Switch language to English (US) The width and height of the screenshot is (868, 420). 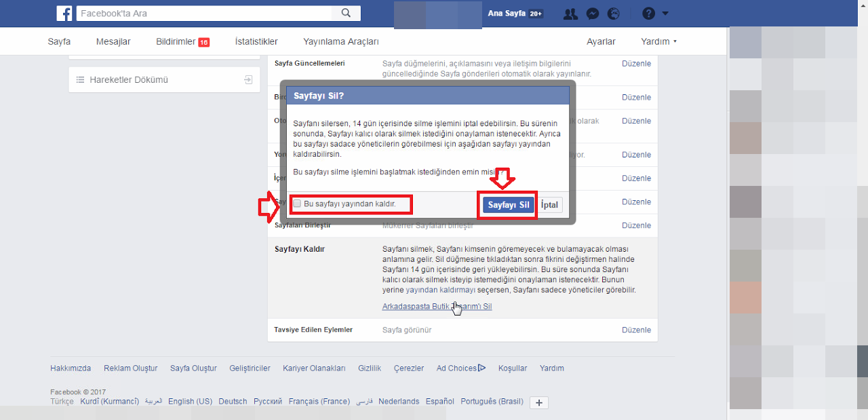pyautogui.click(x=190, y=402)
